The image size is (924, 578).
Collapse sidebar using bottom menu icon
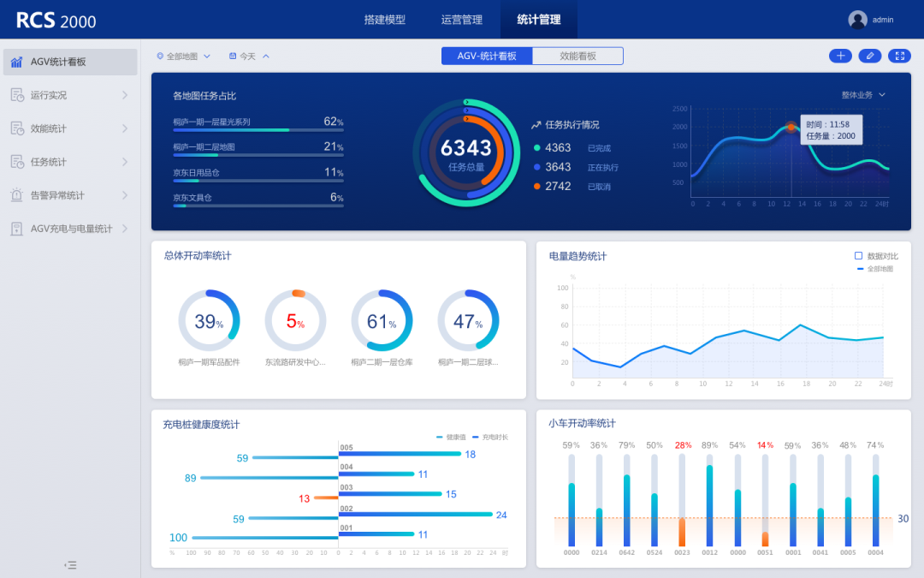point(70,565)
